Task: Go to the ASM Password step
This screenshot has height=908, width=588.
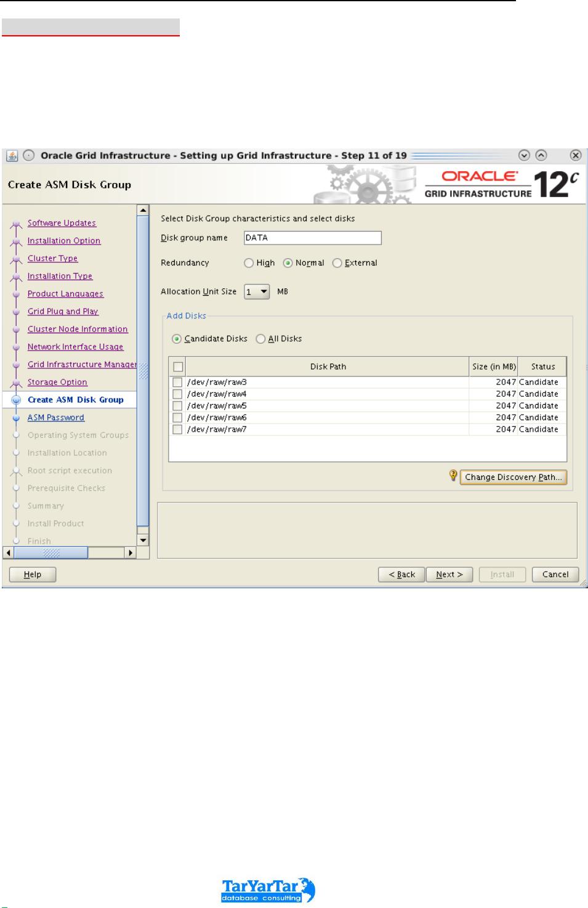Action: 55,418
